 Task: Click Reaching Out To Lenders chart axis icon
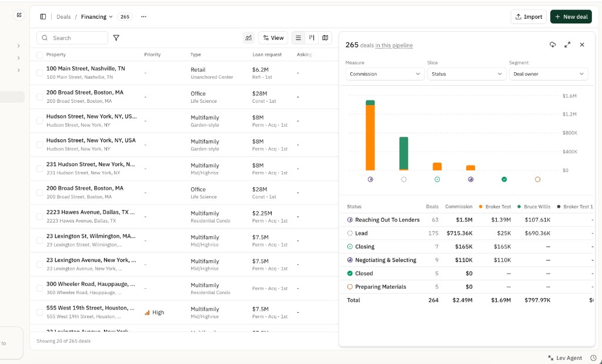[370, 179]
